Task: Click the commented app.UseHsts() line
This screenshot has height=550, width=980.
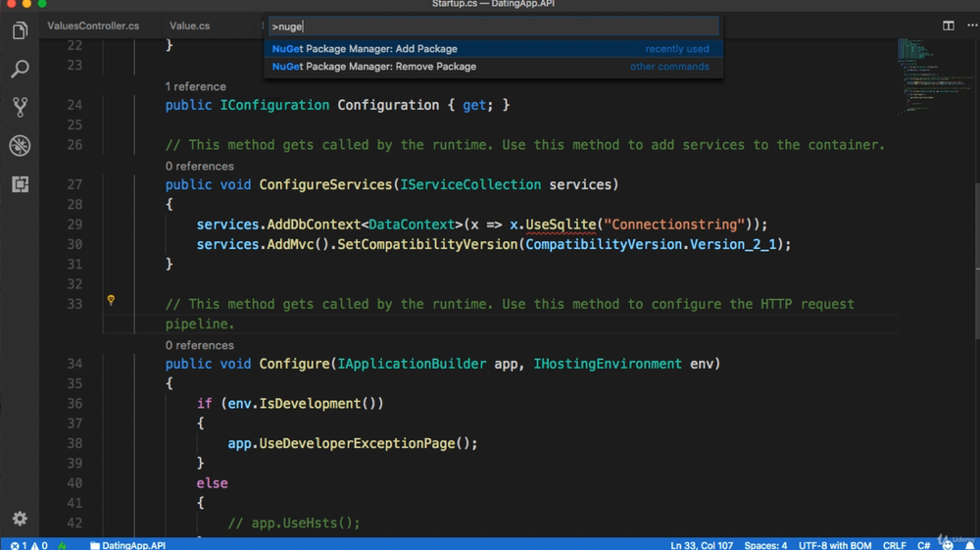Action: (294, 524)
